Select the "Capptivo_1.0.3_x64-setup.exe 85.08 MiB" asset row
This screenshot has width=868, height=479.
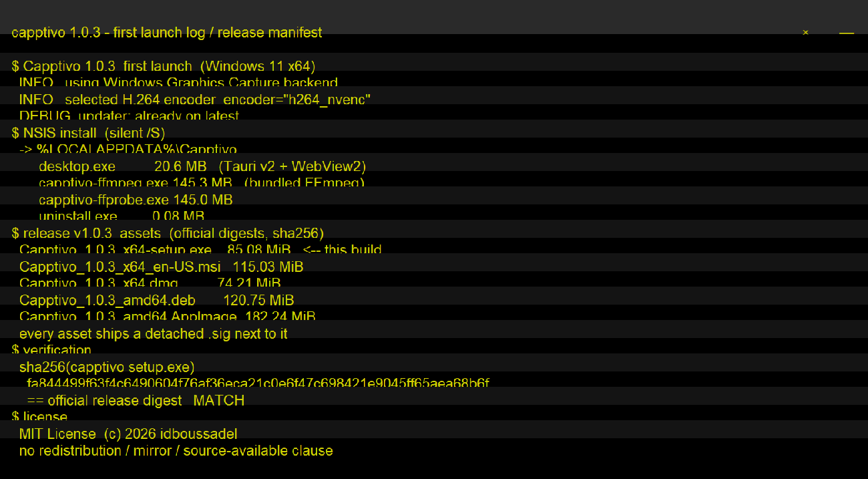click(200, 250)
